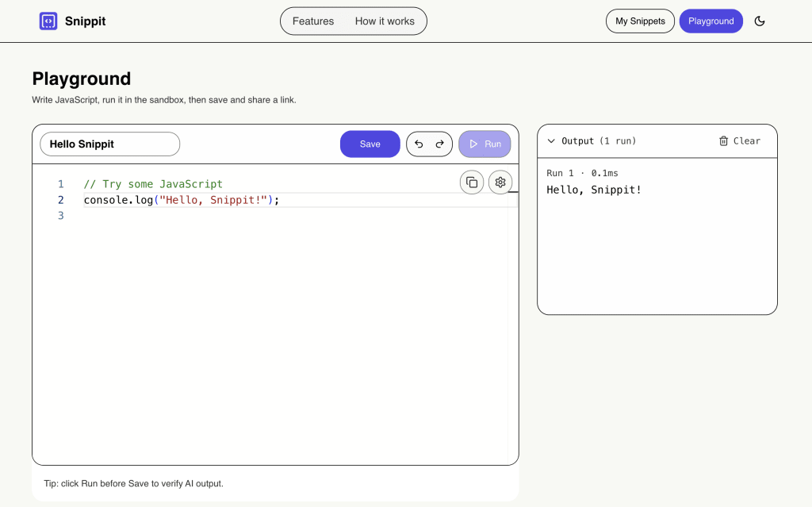This screenshot has width=812, height=507.
Task: Click line number 3 in editor
Action: [60, 216]
